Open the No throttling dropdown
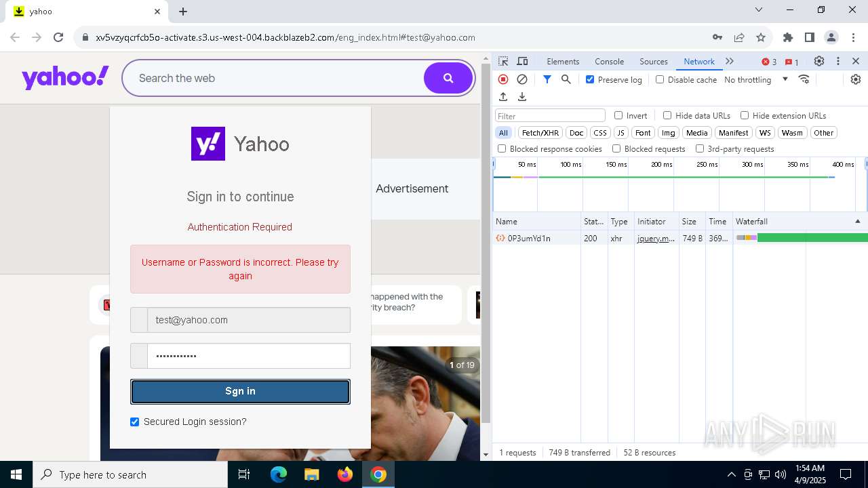 (756, 79)
